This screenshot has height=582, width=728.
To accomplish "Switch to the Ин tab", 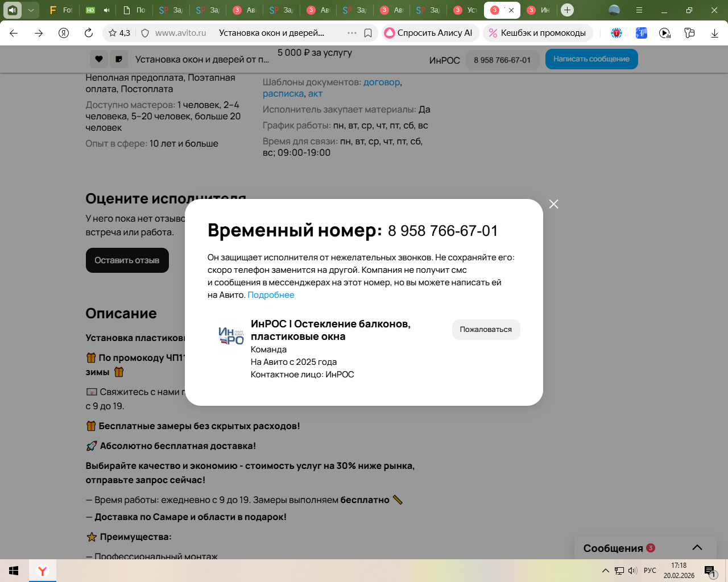I will pyautogui.click(x=538, y=10).
